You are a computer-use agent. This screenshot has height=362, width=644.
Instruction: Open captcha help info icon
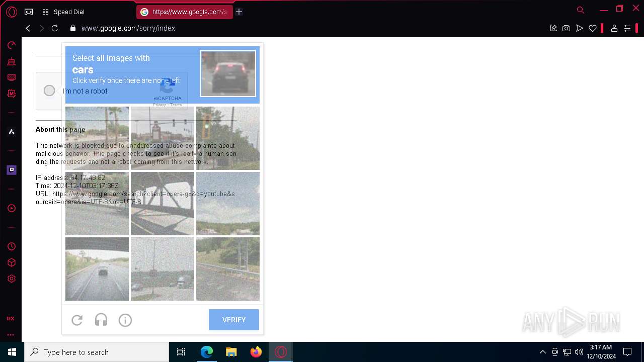[125, 320]
